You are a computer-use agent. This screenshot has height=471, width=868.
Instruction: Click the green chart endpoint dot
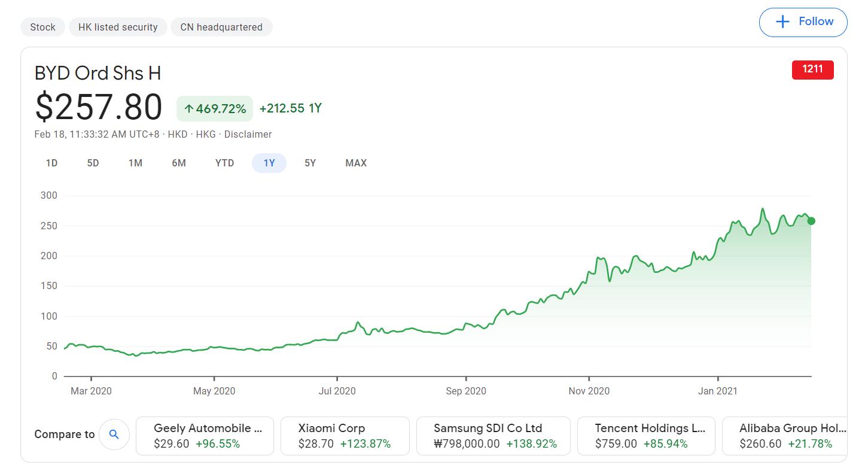pyautogui.click(x=811, y=221)
